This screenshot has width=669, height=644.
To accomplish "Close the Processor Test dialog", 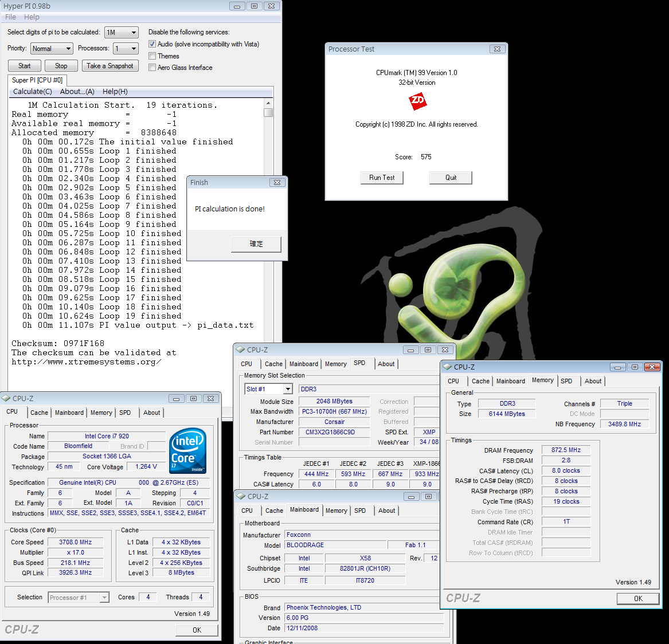I will pyautogui.click(x=497, y=49).
